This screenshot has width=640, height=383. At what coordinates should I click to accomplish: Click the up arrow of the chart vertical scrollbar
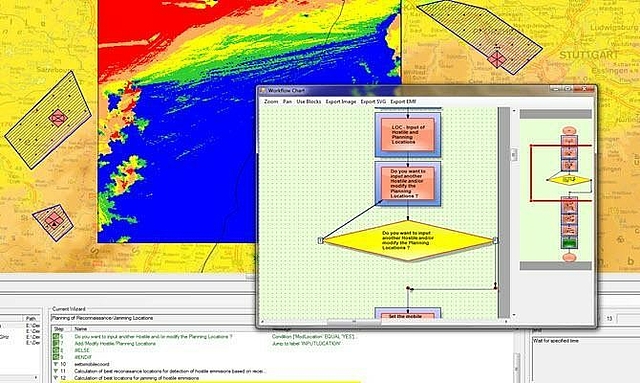pyautogui.click(x=514, y=111)
